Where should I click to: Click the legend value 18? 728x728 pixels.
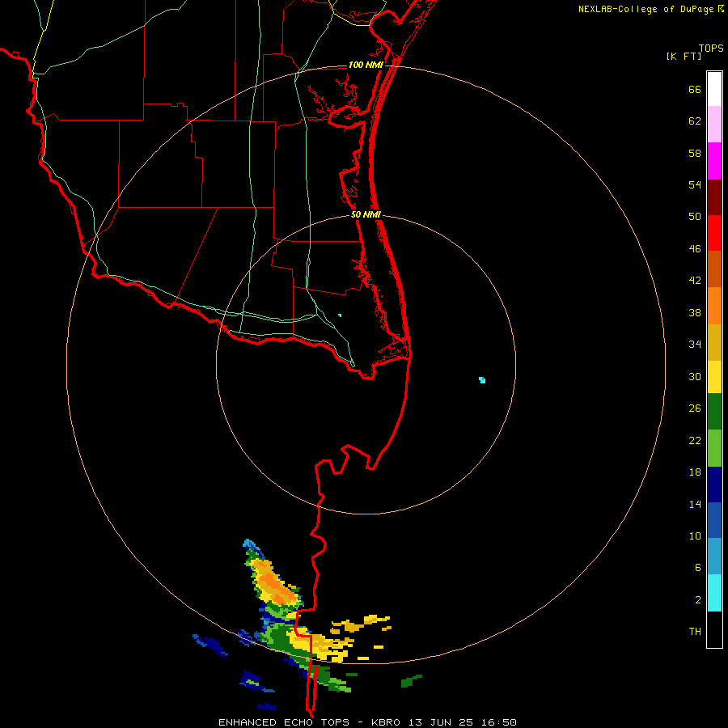tap(695, 472)
